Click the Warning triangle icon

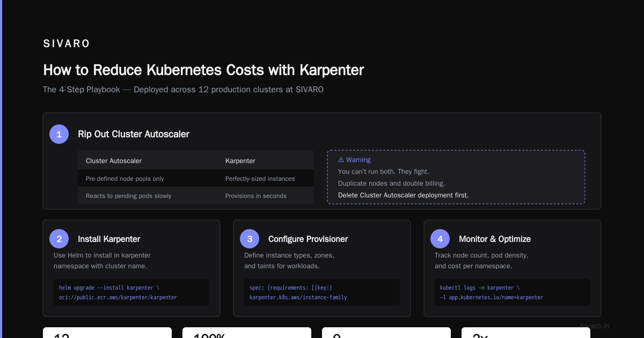click(341, 160)
